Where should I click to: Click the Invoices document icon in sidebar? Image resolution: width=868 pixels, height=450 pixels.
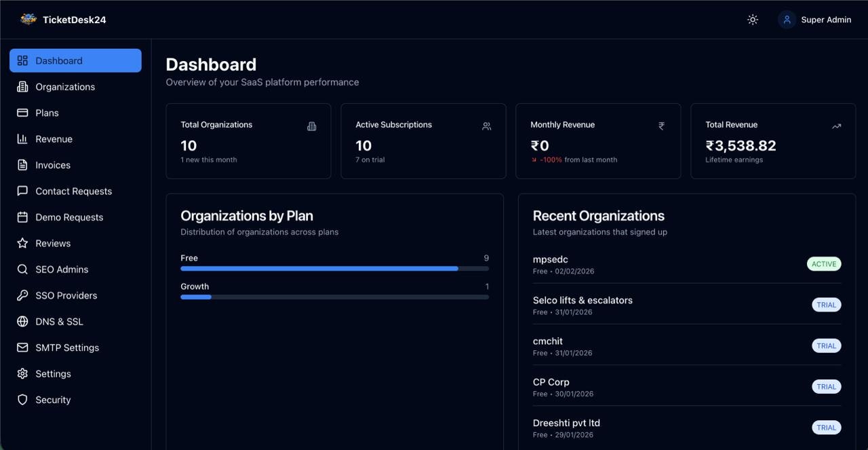point(22,165)
